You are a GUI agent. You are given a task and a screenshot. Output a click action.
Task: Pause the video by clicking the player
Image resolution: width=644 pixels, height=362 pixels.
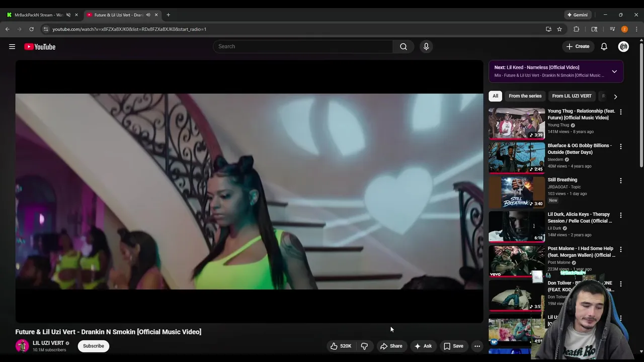tap(249, 192)
